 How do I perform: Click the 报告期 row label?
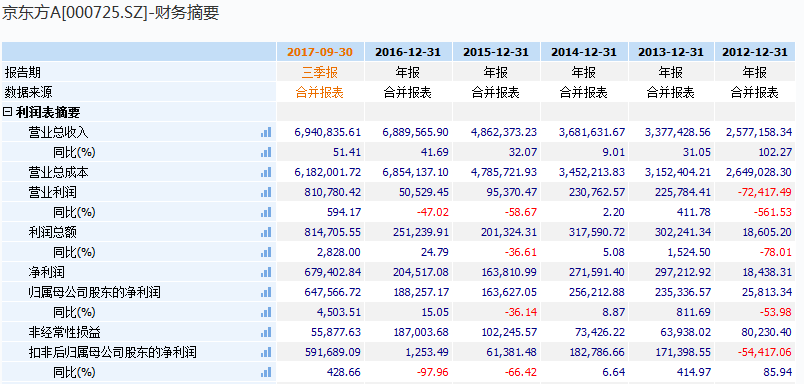click(23, 72)
